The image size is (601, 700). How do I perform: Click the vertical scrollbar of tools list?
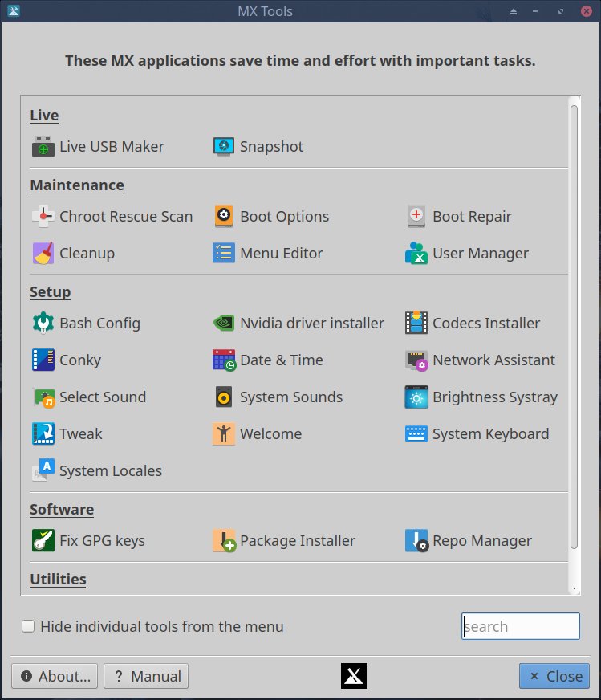(x=574, y=321)
